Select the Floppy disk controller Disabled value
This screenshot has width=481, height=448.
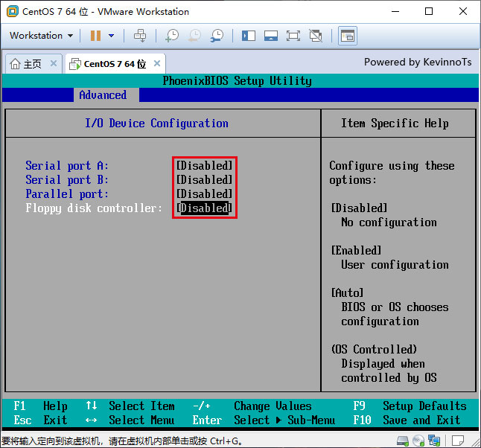pos(204,208)
